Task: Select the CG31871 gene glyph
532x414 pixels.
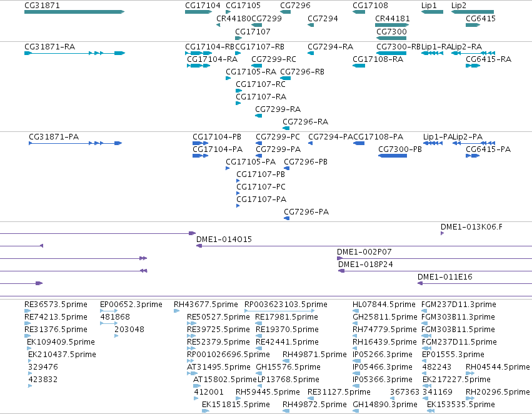Action: pyautogui.click(x=74, y=12)
